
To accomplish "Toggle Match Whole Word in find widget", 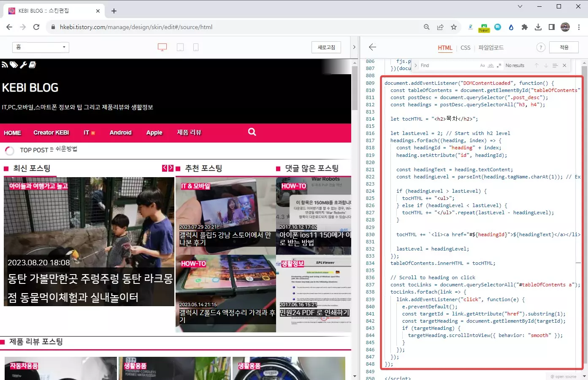I will pos(491,65).
